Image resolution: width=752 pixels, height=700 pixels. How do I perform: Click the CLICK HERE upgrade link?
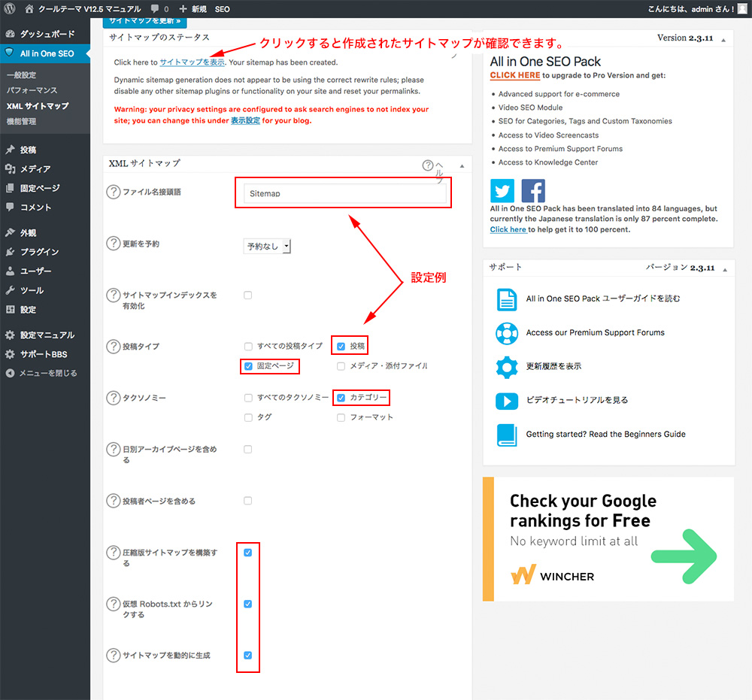pyautogui.click(x=515, y=75)
